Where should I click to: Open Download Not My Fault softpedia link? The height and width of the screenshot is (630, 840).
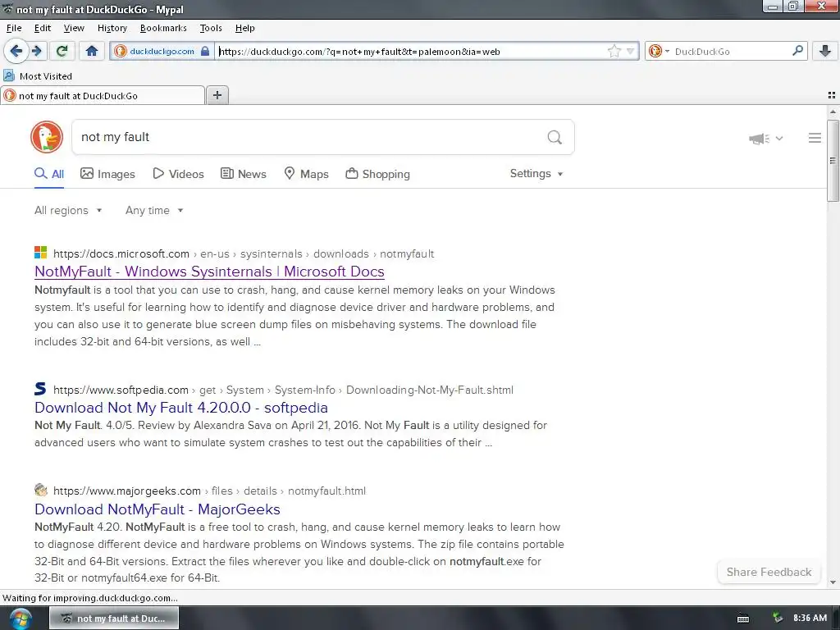(x=181, y=408)
